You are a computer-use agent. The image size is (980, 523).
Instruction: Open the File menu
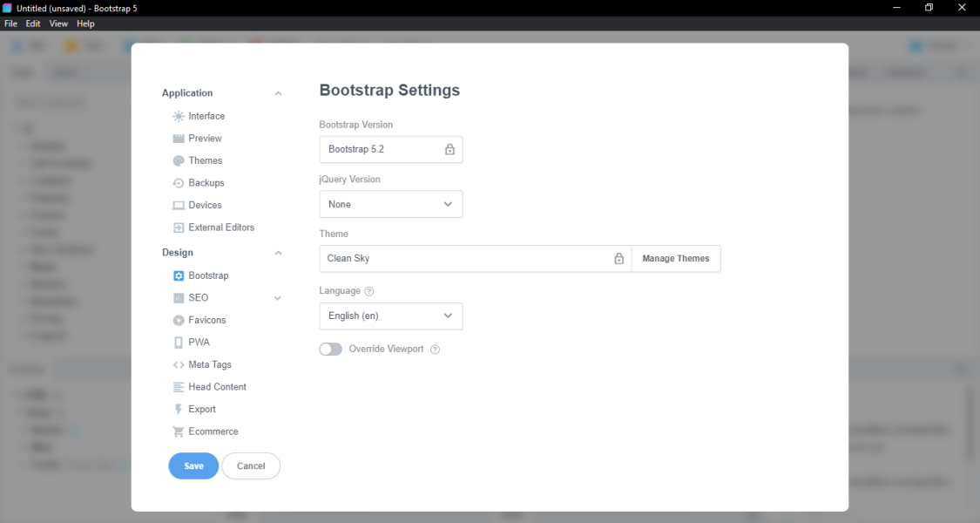click(x=10, y=24)
